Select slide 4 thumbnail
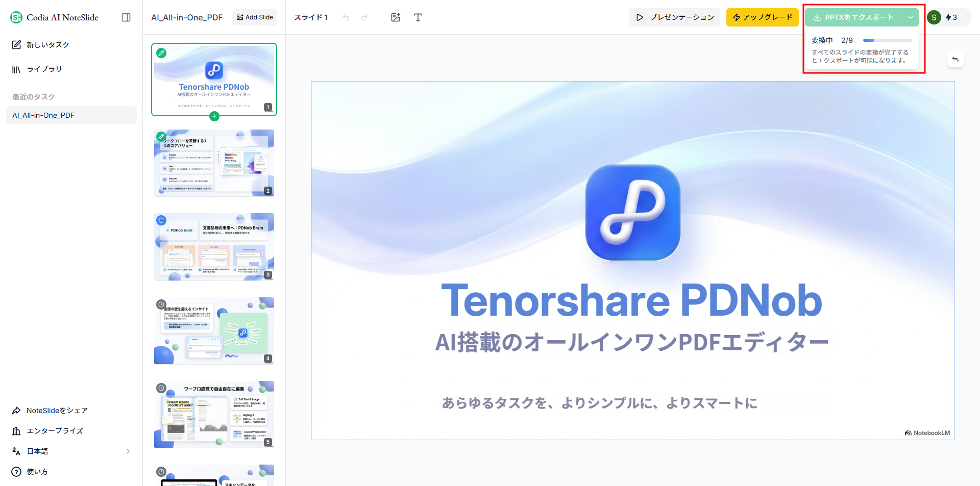This screenshot has width=980, height=486. click(214, 331)
